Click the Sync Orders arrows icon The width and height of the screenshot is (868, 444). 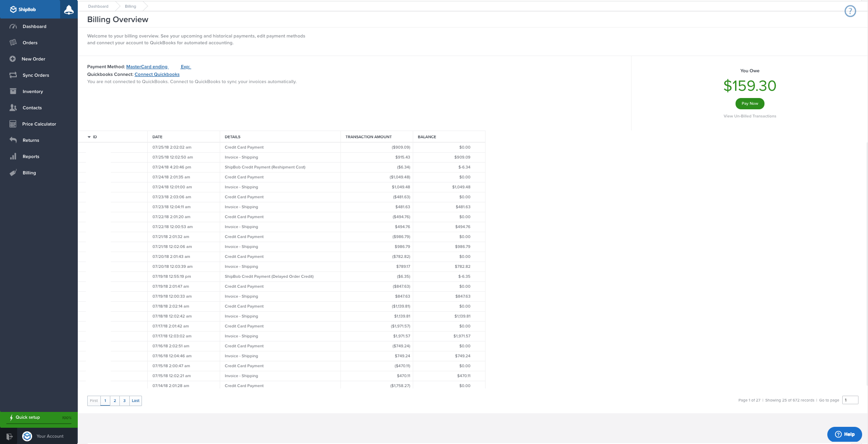click(13, 75)
